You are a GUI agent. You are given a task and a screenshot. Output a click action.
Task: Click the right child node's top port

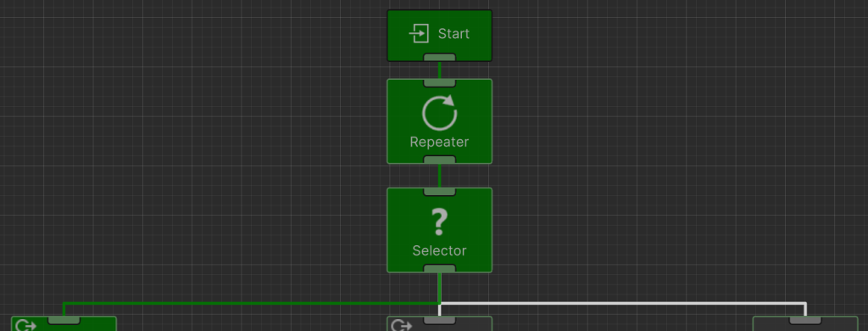[x=805, y=321]
